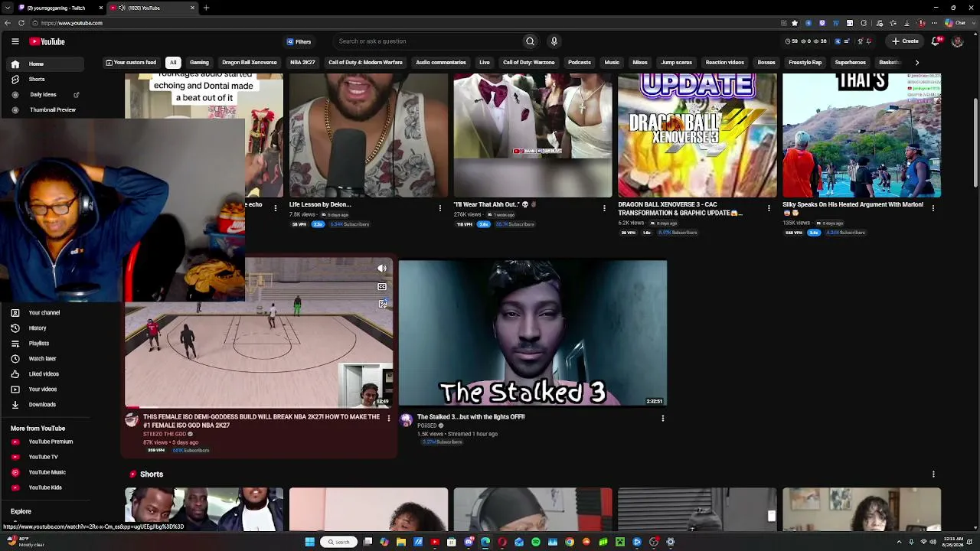Open YouTube notifications bell
The height and width of the screenshot is (551, 980).
pos(936,41)
